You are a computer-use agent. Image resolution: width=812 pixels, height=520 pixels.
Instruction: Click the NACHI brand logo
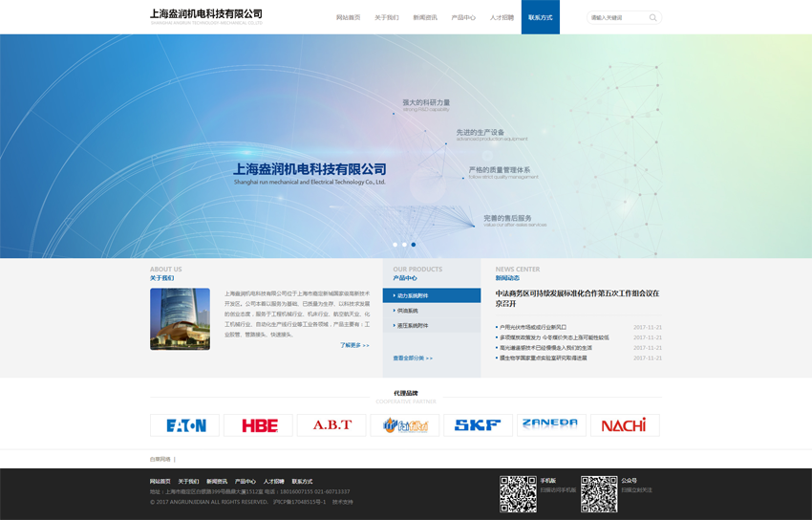[x=625, y=425]
